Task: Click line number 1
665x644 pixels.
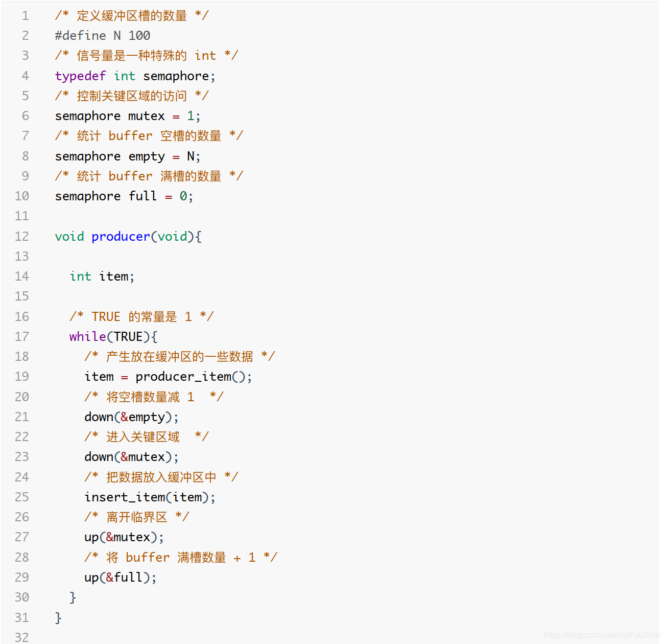Action: point(25,16)
